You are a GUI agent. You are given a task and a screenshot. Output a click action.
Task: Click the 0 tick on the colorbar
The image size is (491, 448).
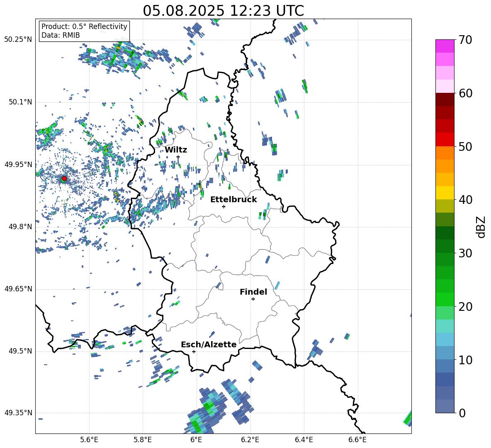(462, 413)
